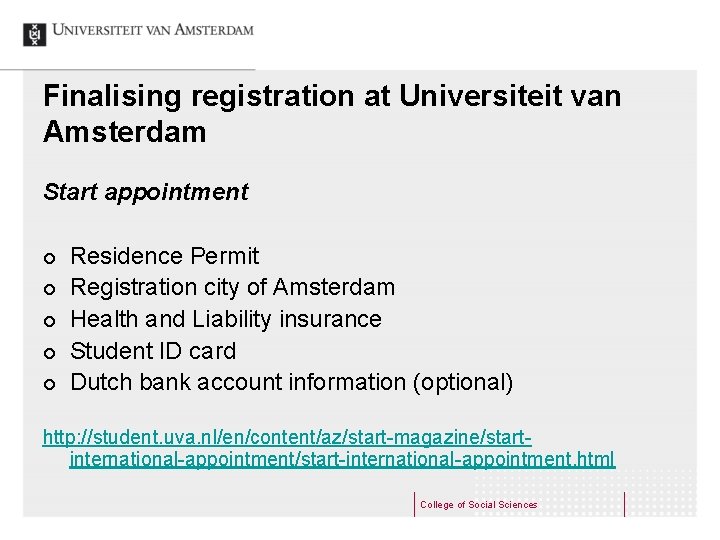Screen dimensions: 720x540
Task: Click the Health and Liability insurance text
Action: click(226, 320)
